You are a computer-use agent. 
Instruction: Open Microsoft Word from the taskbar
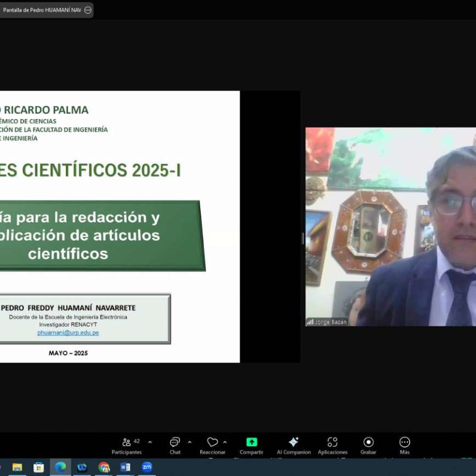click(125, 467)
